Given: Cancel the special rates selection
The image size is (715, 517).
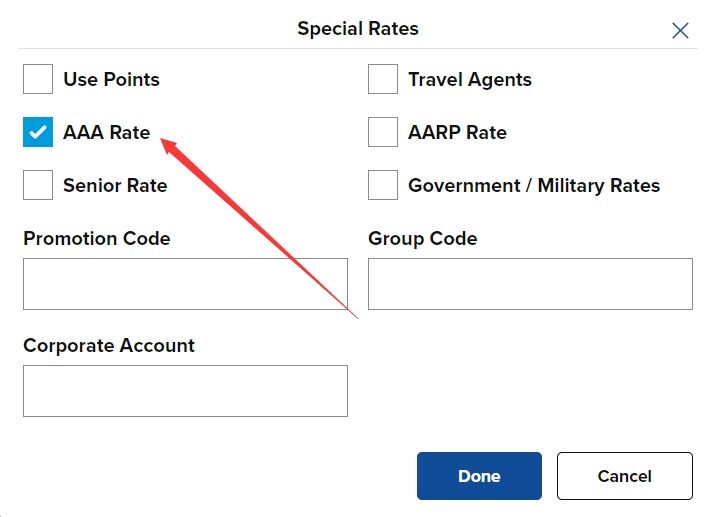Looking at the screenshot, I should [624, 476].
